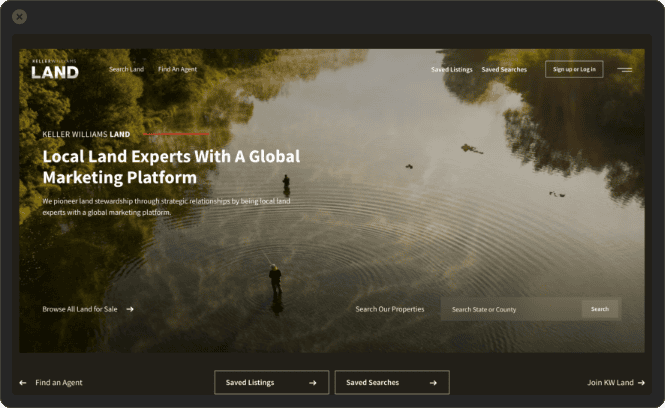Focus the Search State or County field
665x408 pixels.
tap(511, 309)
